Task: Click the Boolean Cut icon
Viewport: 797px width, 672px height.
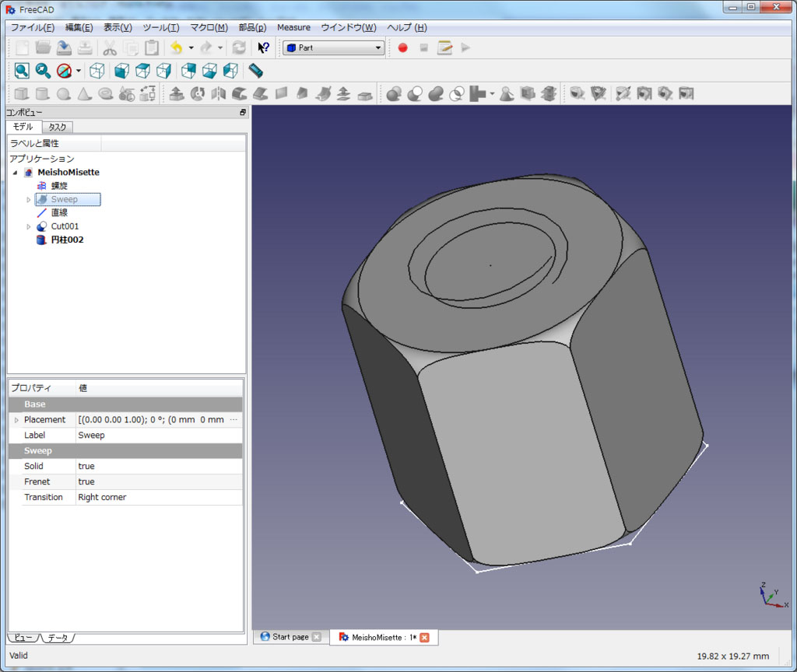Action: (415, 93)
